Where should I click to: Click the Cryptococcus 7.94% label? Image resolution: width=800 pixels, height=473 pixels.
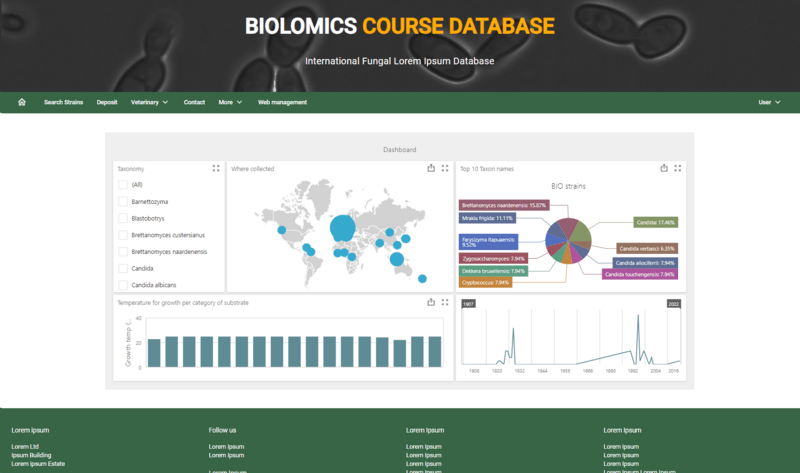485,282
